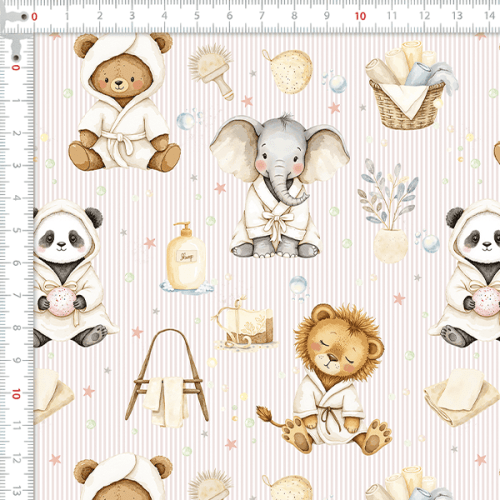Click the folded towels at right edge

pyautogui.click(x=462, y=397)
